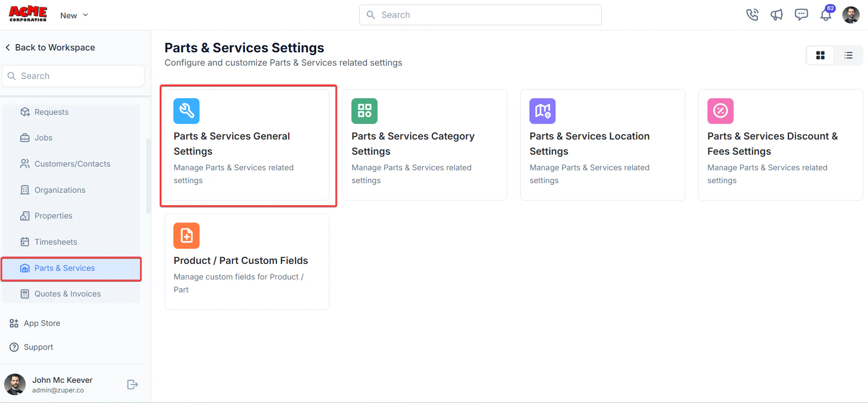The height and width of the screenshot is (403, 868).
Task: Switch to list view layout
Action: pyautogui.click(x=848, y=56)
